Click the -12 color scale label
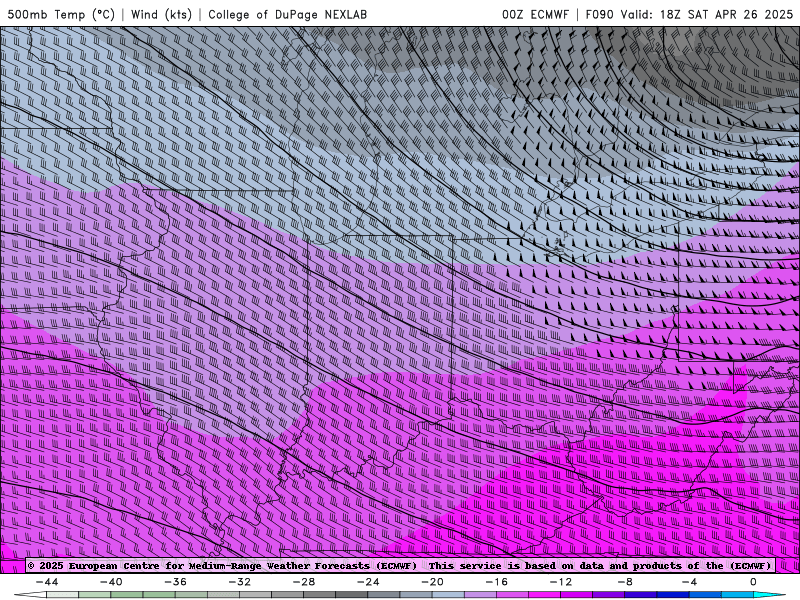Viewport: 800px width, 600px height. pyautogui.click(x=561, y=582)
